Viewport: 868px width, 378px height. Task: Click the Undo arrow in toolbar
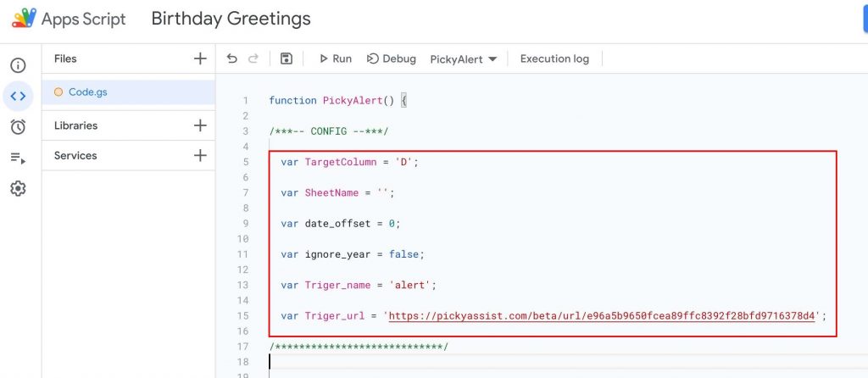coord(232,58)
